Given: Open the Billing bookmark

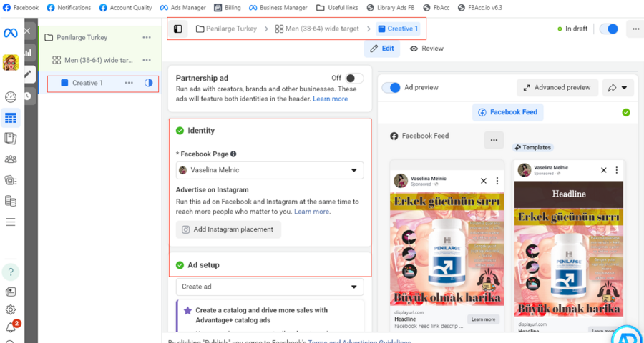Looking at the screenshot, I should click(228, 8).
